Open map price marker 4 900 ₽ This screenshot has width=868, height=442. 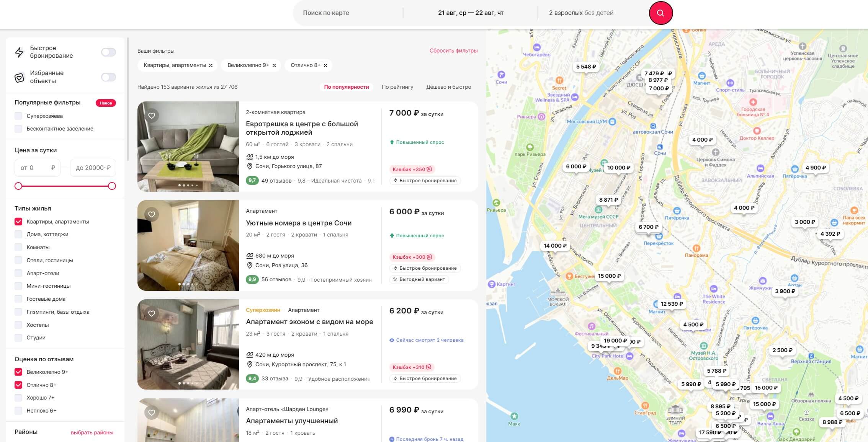[816, 168]
